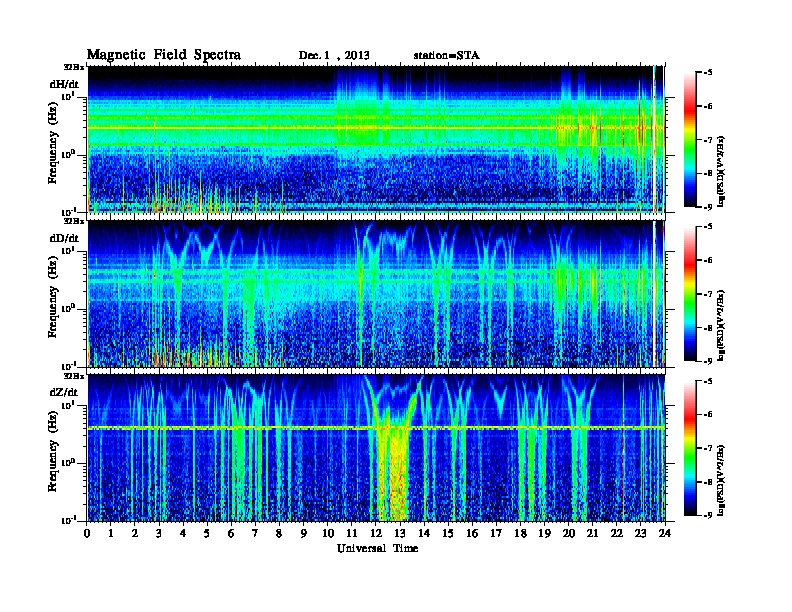Click hour 20 on the Universal Time axis

(569, 533)
